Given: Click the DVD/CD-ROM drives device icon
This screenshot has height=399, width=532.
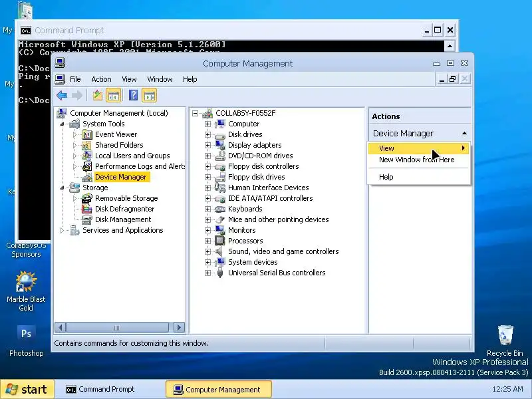Looking at the screenshot, I should [220, 156].
